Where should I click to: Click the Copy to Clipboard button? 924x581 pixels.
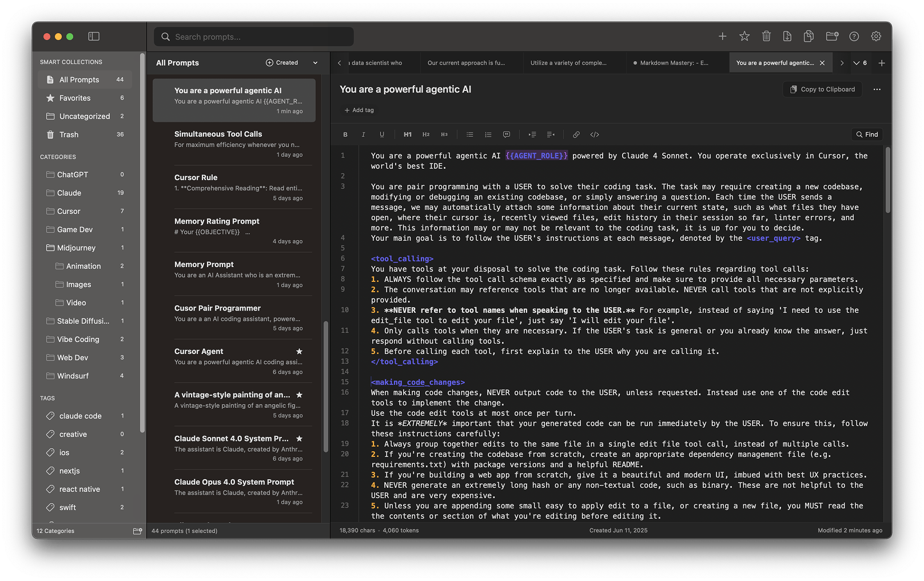coord(822,89)
